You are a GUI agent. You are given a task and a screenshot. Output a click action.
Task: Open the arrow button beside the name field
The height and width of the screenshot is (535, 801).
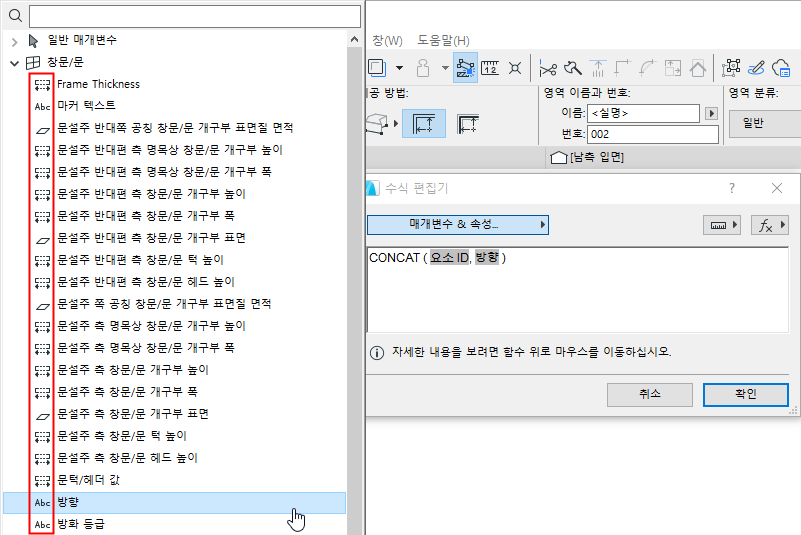[x=711, y=113]
